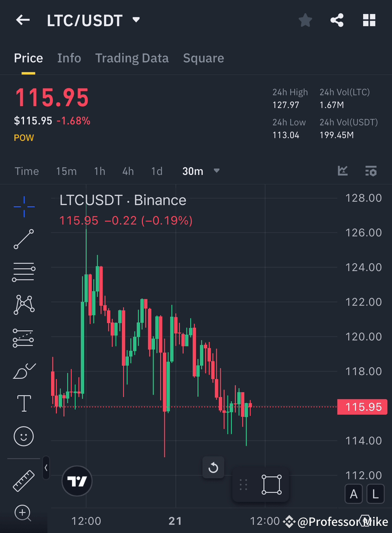Reset the chart view with refresh button
Viewport: 392px width, 533px height.
(x=213, y=467)
